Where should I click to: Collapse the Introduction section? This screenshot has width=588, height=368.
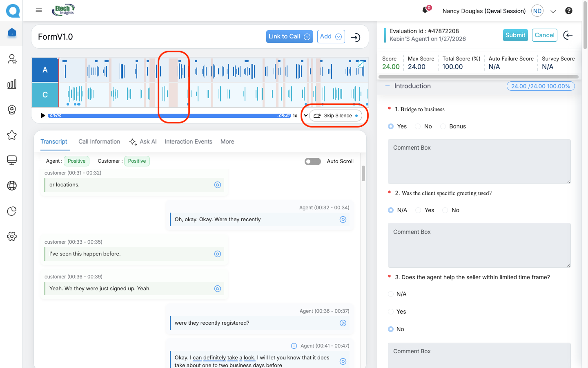click(x=388, y=86)
